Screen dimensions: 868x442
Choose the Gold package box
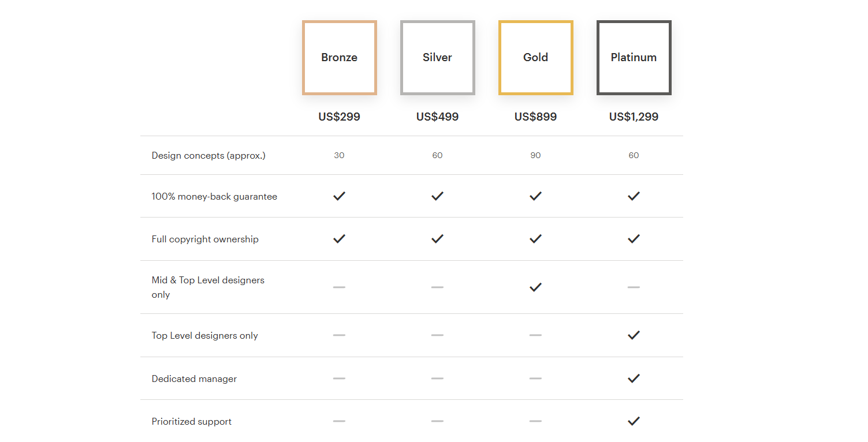[x=535, y=58]
